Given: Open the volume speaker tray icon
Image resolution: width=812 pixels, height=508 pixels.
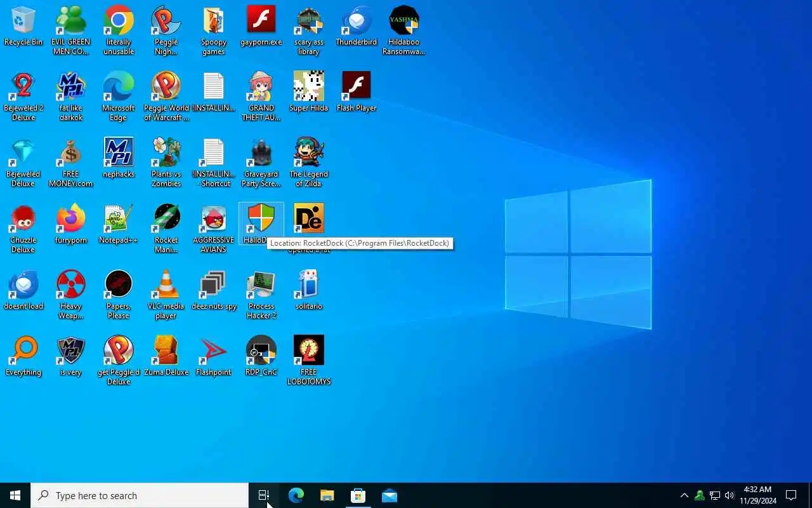Looking at the screenshot, I should (x=730, y=495).
